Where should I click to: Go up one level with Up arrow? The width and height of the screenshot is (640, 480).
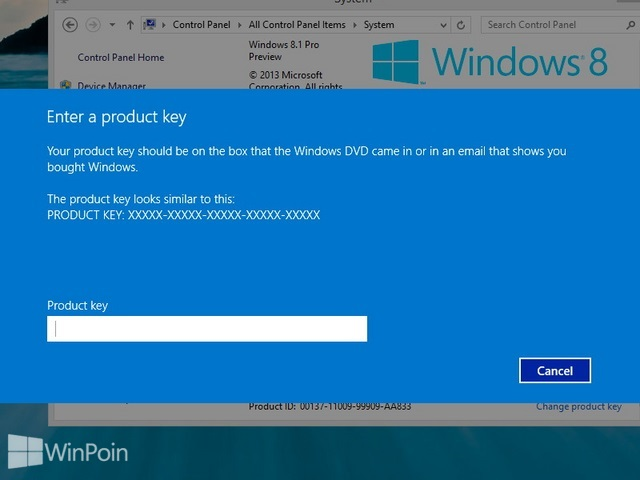pyautogui.click(x=130, y=25)
